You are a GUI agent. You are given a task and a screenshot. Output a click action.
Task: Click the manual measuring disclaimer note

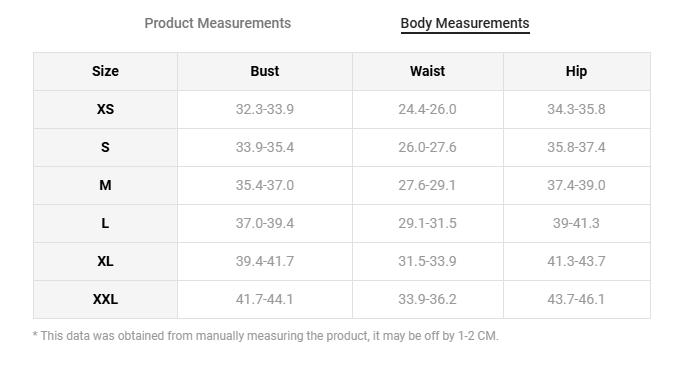[266, 336]
